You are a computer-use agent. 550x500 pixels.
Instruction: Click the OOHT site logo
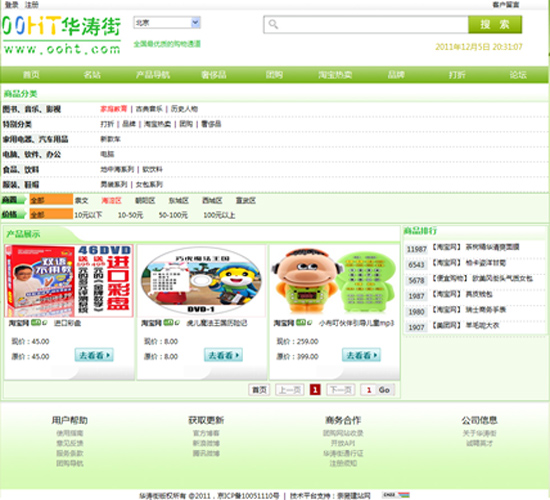61,35
